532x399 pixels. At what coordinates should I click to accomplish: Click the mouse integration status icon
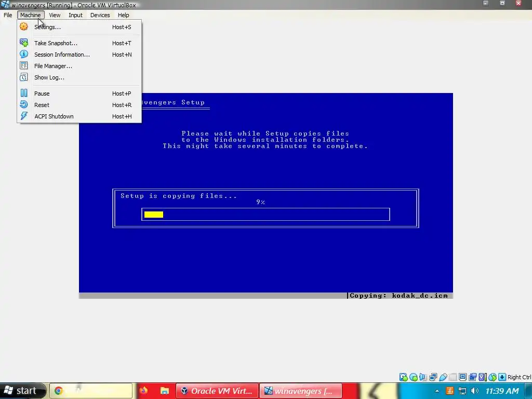tap(493, 377)
